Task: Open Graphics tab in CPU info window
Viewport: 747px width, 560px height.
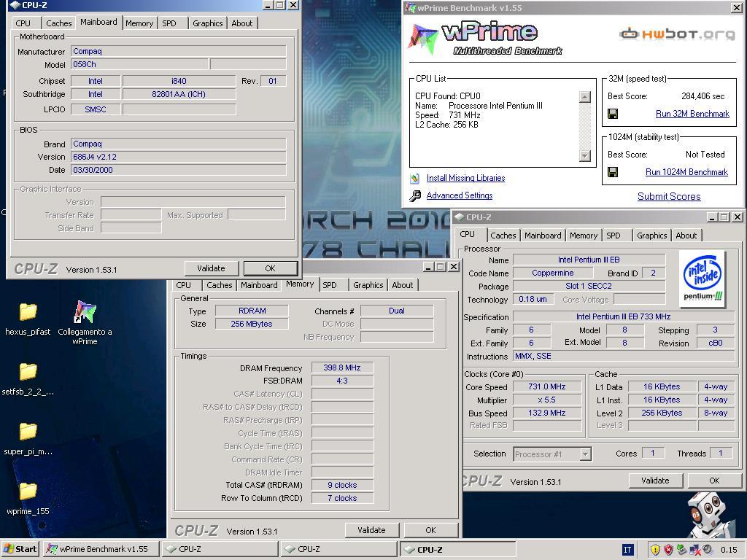Action: click(x=651, y=236)
